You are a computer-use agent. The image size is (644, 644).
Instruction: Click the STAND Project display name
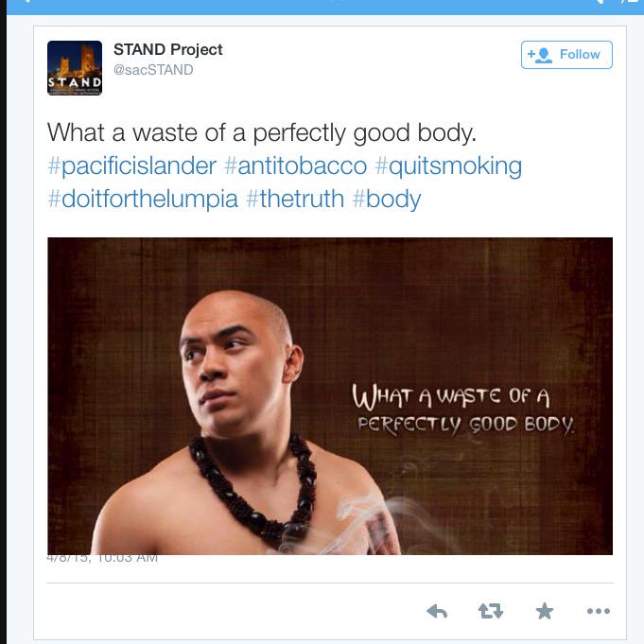[x=168, y=50]
